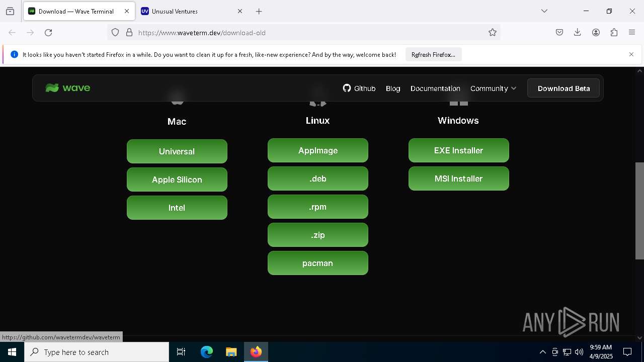This screenshot has width=644, height=362.
Task: Click the Firefox taskbar icon
Action: click(256, 352)
